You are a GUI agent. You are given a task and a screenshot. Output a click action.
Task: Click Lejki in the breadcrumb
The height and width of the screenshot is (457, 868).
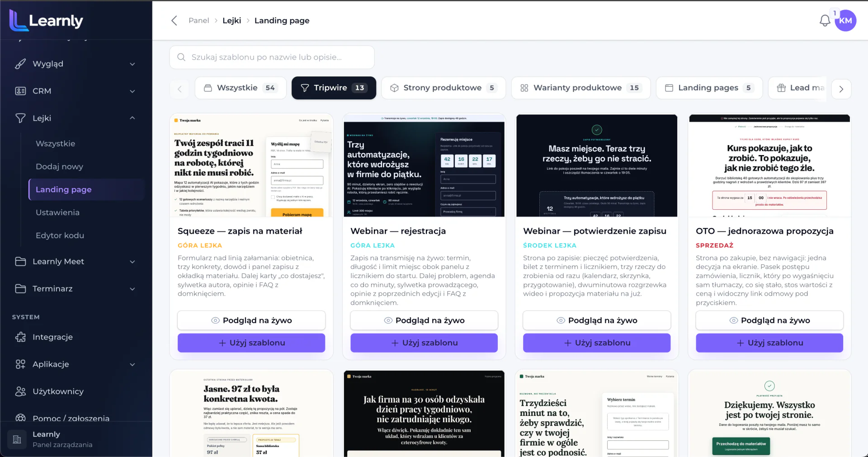click(x=231, y=20)
